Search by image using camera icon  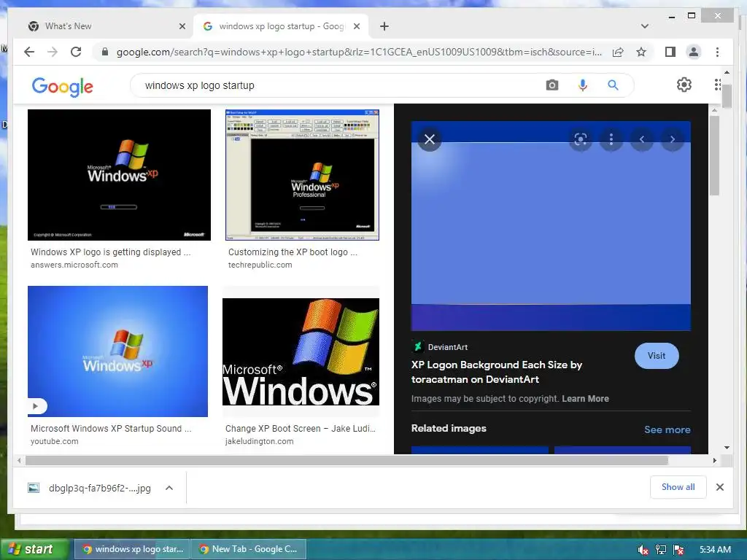552,85
